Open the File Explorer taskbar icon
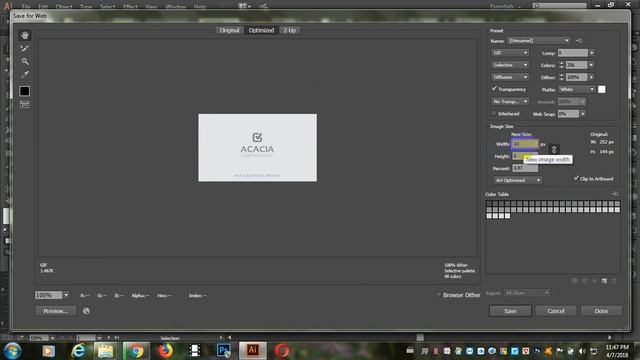 click(105, 351)
